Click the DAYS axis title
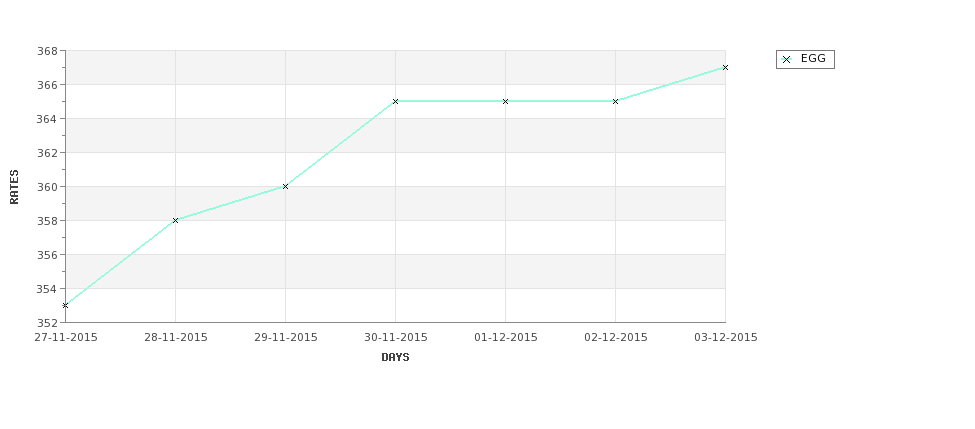 coord(395,358)
